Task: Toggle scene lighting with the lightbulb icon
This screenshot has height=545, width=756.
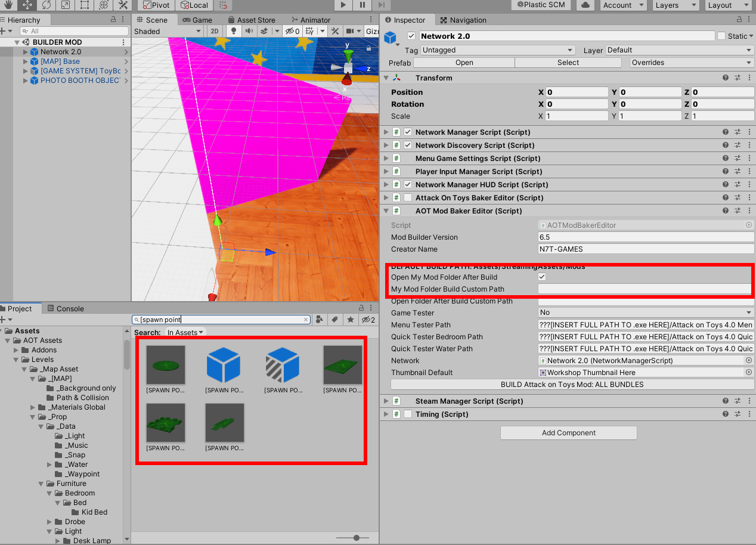Action: point(233,31)
